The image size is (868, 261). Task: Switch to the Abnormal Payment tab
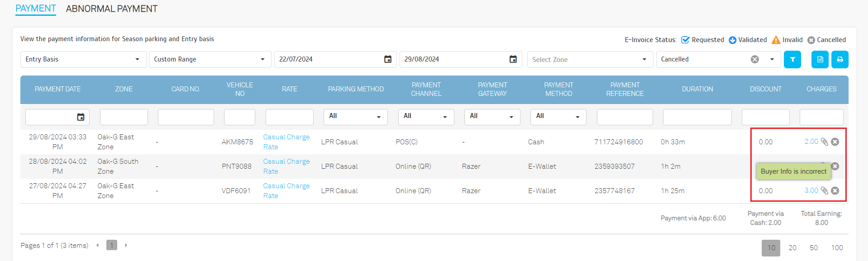click(111, 9)
